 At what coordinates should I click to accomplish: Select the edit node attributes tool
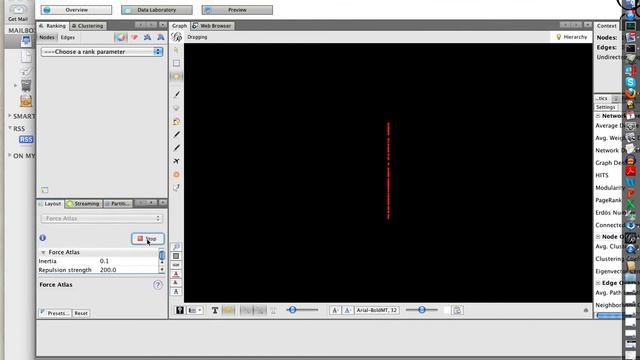(176, 188)
